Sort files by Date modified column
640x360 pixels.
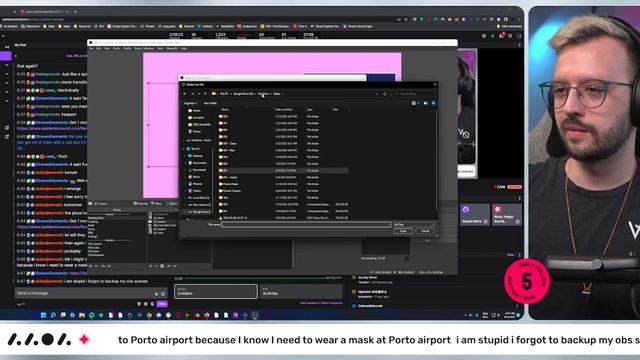(x=284, y=109)
